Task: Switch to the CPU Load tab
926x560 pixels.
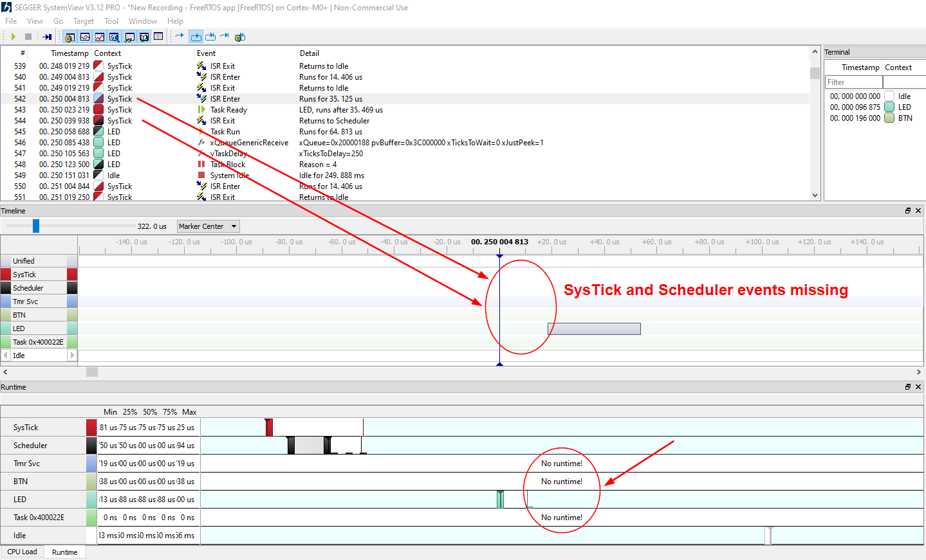Action: [x=22, y=552]
